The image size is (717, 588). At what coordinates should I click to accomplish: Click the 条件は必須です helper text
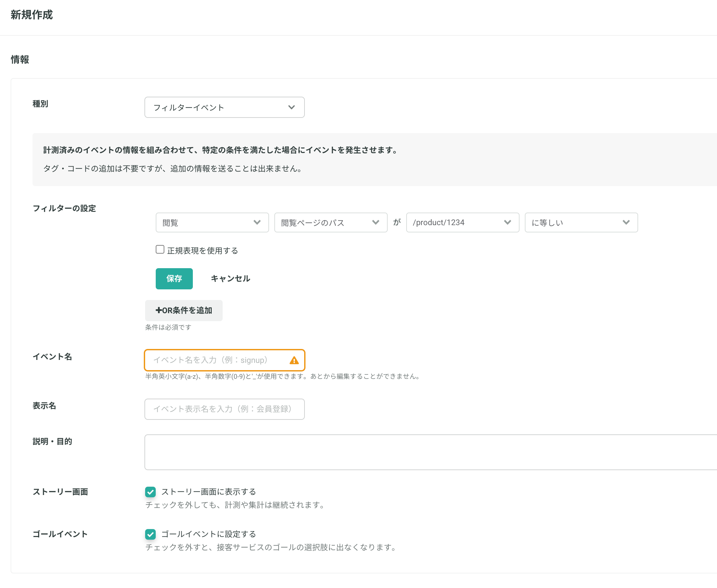pyautogui.click(x=168, y=327)
